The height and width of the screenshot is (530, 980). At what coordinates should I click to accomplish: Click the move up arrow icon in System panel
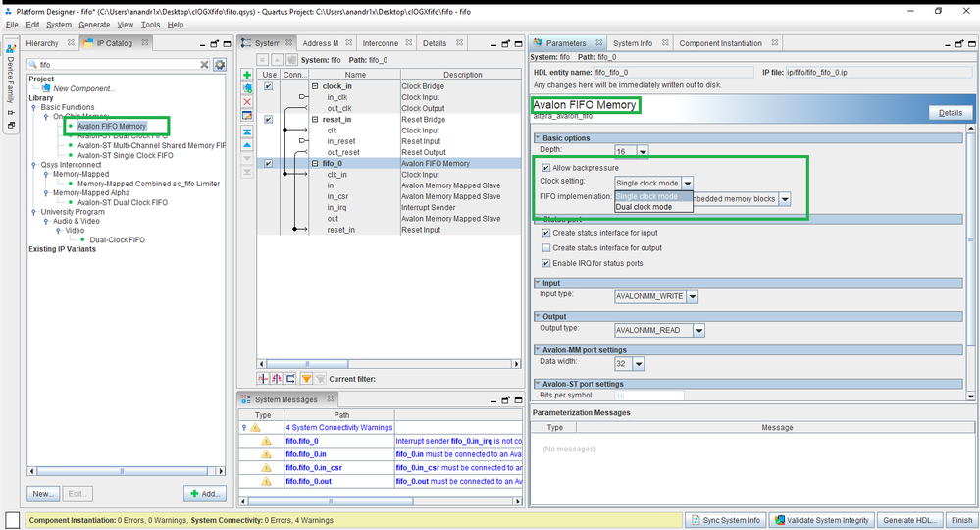coord(247,144)
